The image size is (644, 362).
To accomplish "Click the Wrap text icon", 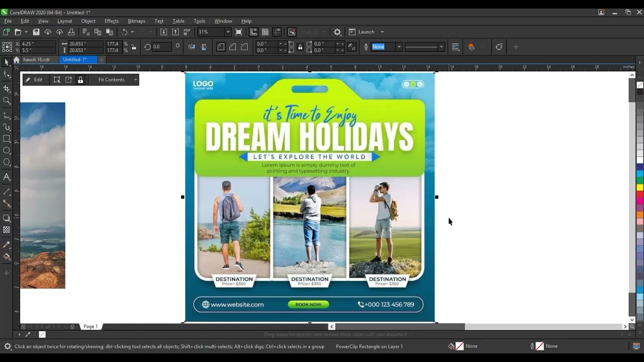I will click(455, 47).
